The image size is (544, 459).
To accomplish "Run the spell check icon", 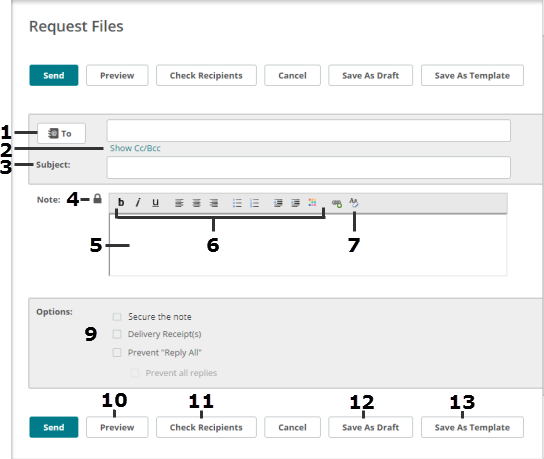I will pos(354,202).
